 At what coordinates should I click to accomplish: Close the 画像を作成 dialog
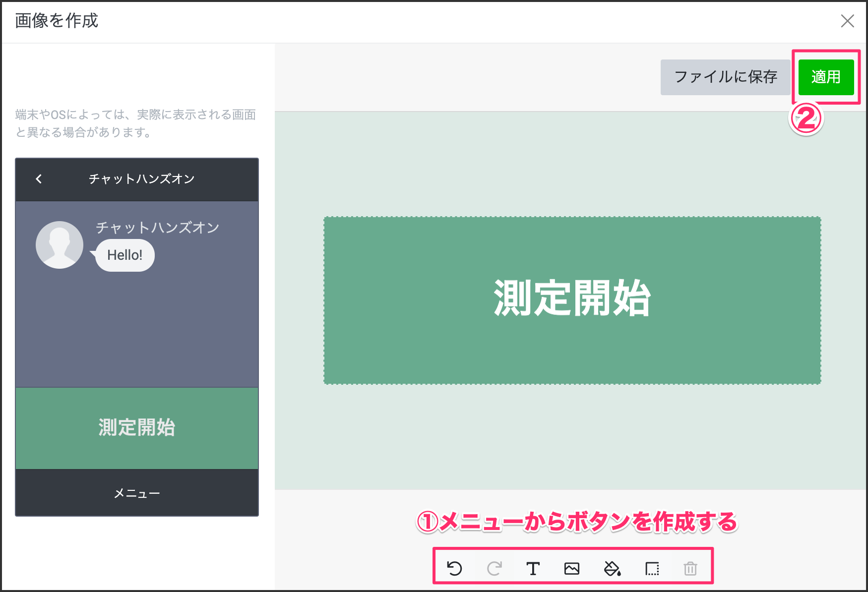pyautogui.click(x=847, y=21)
